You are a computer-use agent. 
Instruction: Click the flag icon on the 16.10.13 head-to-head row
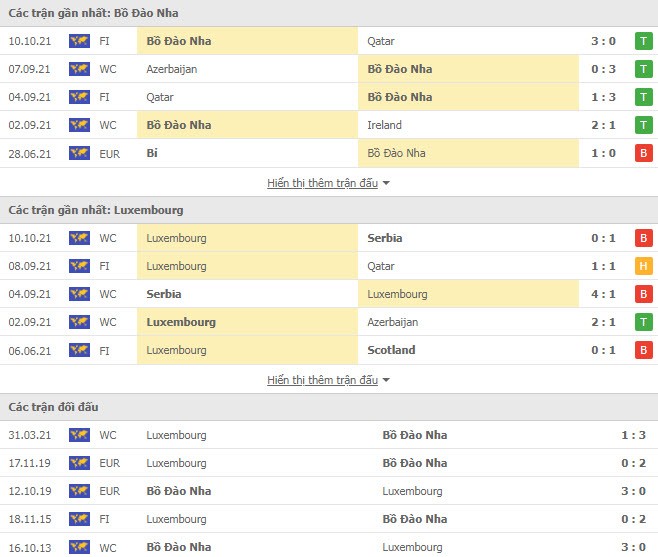79,547
